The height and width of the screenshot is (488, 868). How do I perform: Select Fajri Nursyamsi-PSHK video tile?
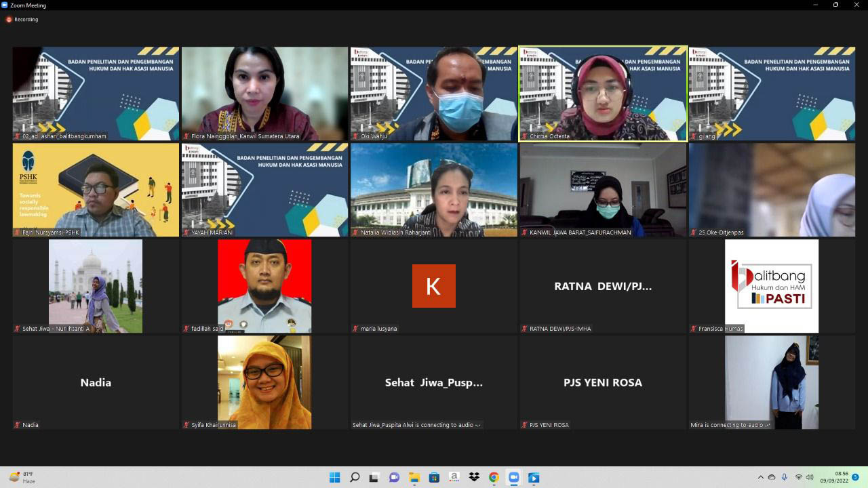pyautogui.click(x=96, y=190)
